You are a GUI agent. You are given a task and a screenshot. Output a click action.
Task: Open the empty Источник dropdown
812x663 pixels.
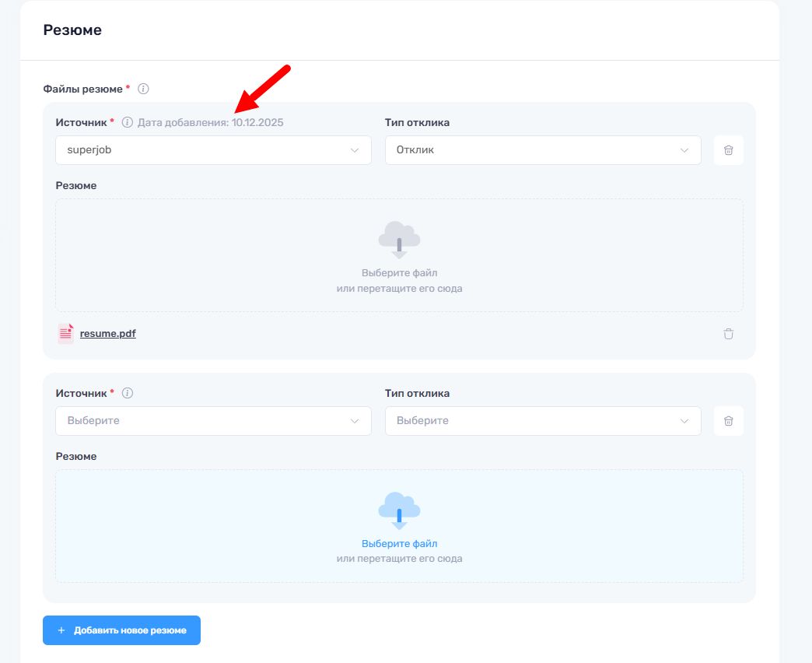pyautogui.click(x=213, y=421)
